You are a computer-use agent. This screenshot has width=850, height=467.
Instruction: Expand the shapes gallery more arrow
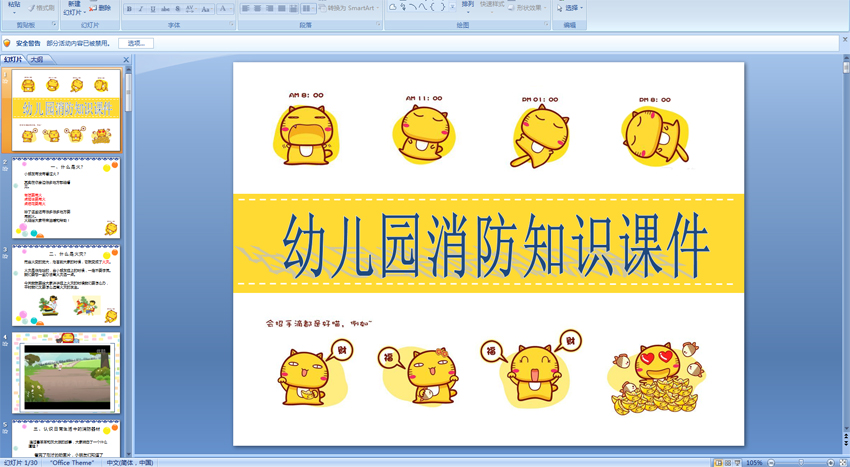point(453,8)
